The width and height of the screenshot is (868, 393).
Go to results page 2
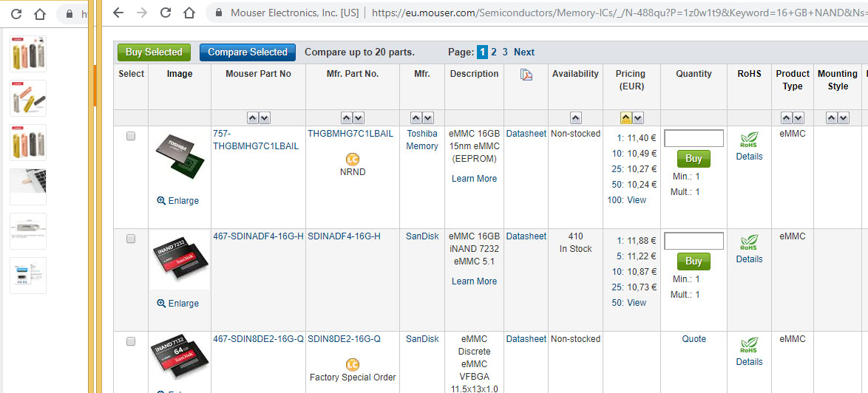pyautogui.click(x=494, y=52)
